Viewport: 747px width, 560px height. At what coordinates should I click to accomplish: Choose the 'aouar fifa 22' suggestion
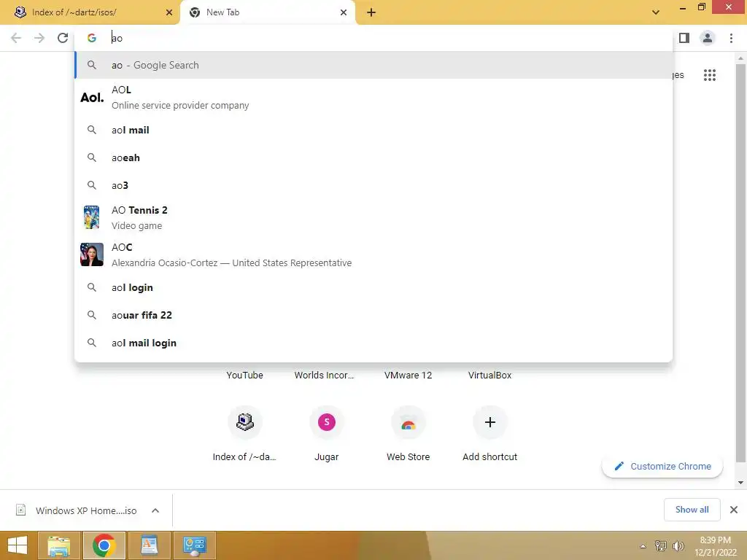pyautogui.click(x=373, y=315)
